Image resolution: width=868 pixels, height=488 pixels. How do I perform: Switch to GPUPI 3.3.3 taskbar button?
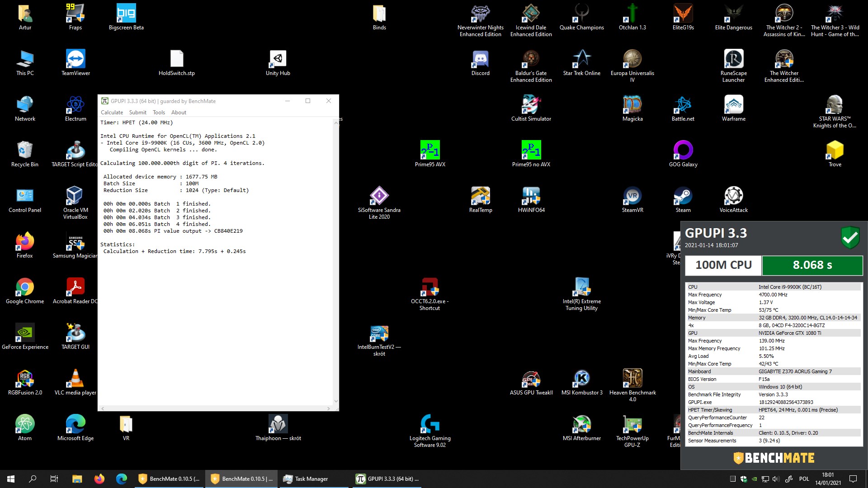[x=387, y=479]
